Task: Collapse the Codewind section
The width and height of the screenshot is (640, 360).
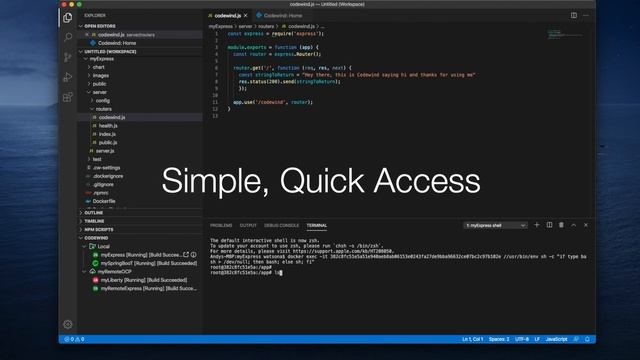Action: [80, 238]
